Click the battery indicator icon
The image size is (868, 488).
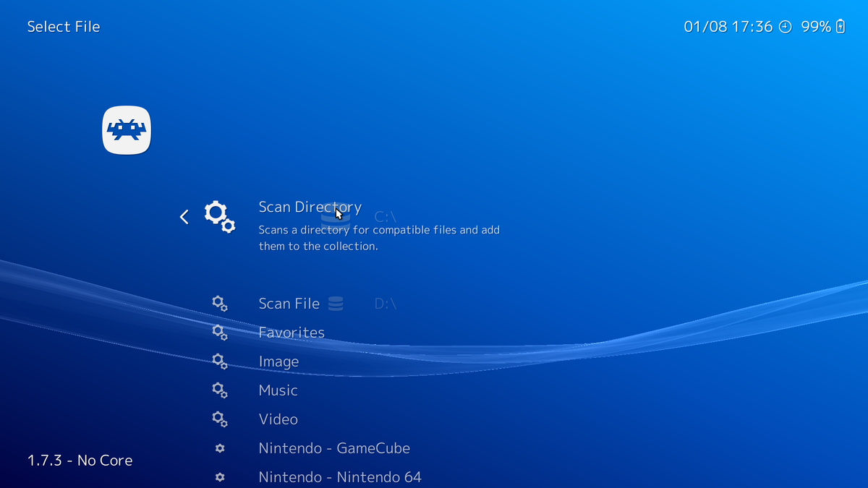(x=839, y=26)
